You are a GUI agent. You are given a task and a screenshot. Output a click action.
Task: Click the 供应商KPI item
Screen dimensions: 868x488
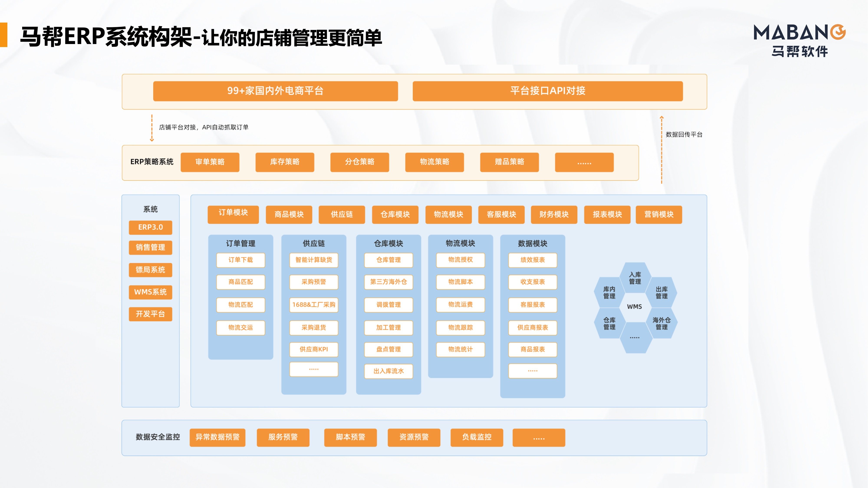pos(314,350)
